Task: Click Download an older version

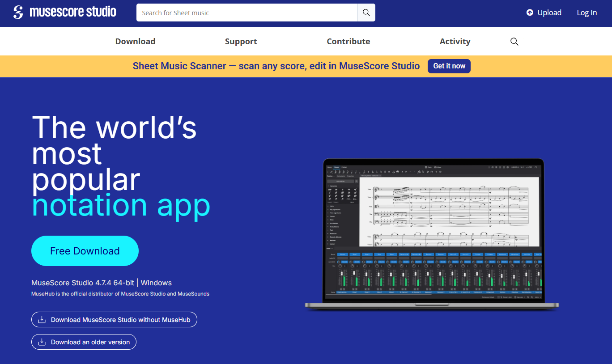Action: 84,342
